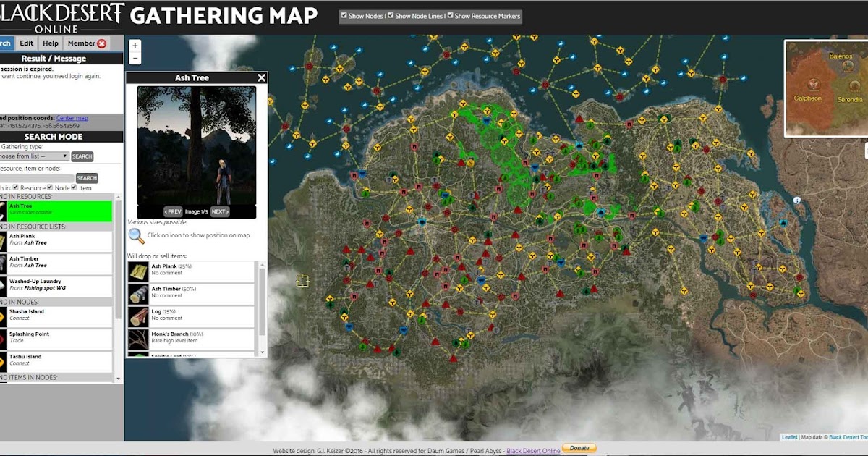Click NEXT to view the next image
This screenshot has height=456, width=868.
tap(221, 211)
